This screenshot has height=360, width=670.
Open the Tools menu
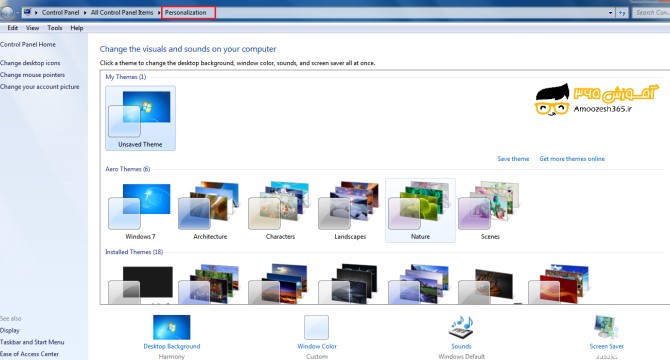55,28
